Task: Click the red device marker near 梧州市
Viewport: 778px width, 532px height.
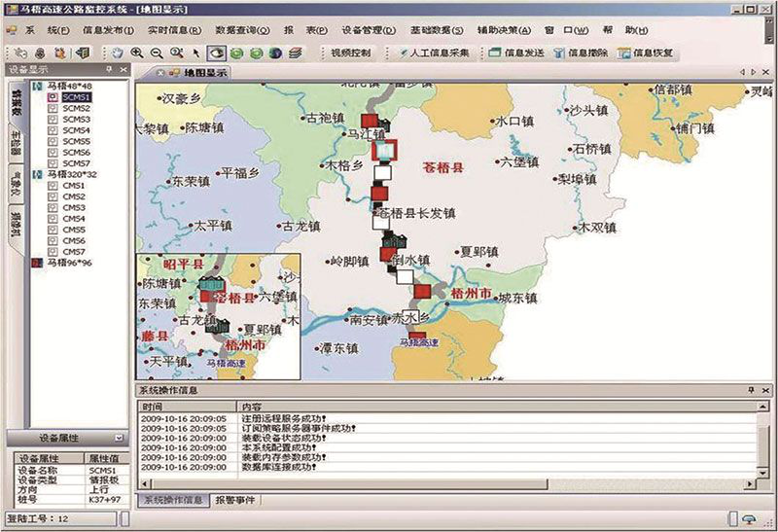Action: pos(422,292)
